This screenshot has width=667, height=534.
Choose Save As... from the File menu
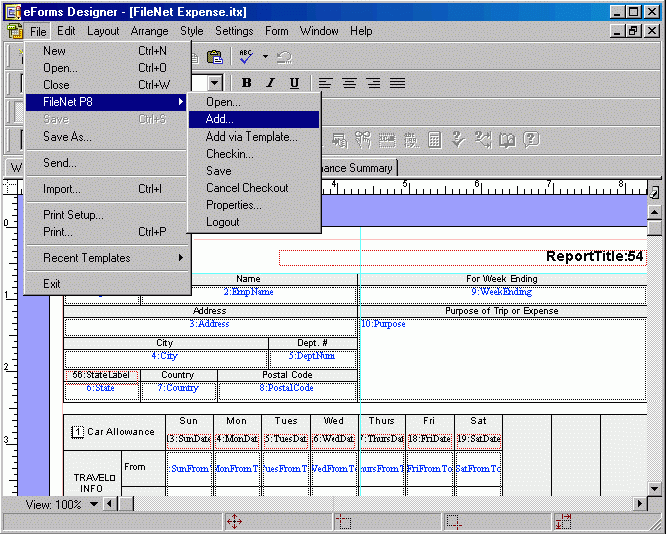(x=108, y=137)
